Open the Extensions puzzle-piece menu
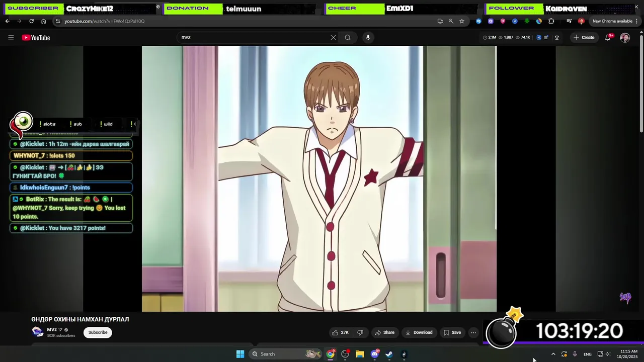 (551, 21)
